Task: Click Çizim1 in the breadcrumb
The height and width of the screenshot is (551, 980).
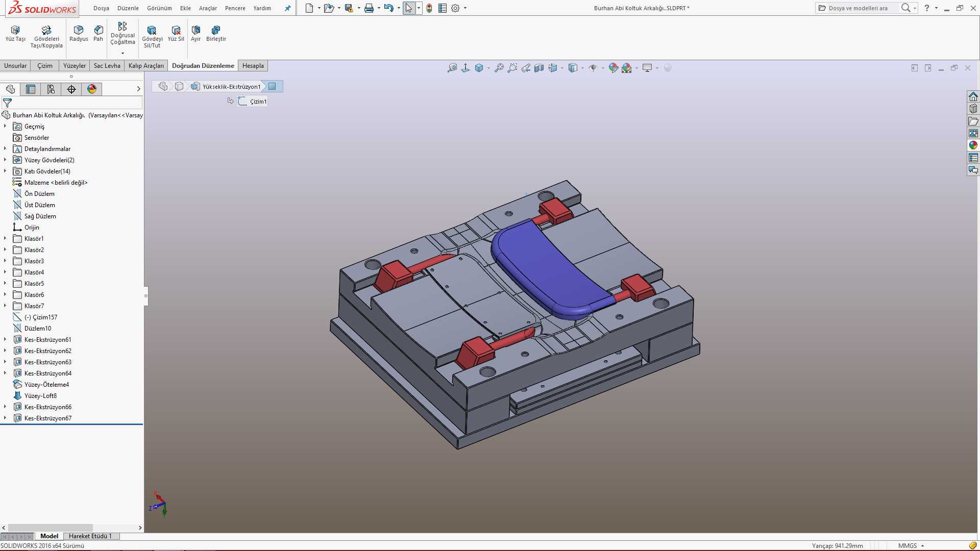Action: pyautogui.click(x=258, y=102)
